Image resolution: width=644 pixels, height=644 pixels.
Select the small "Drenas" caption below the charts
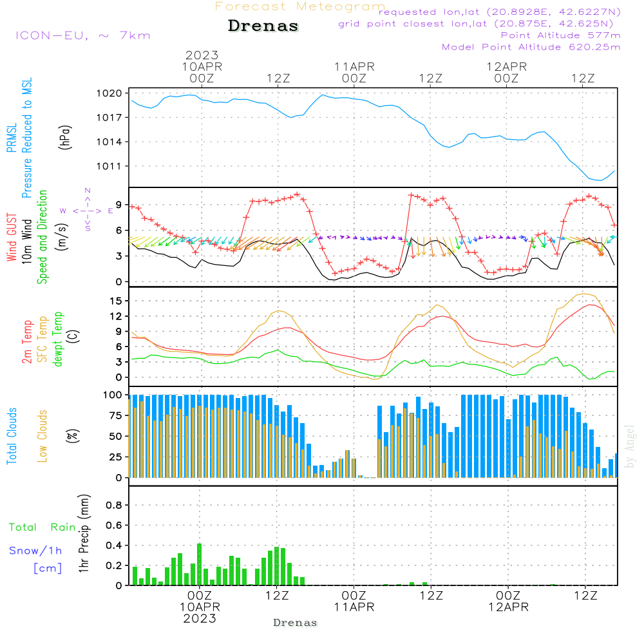point(296,623)
